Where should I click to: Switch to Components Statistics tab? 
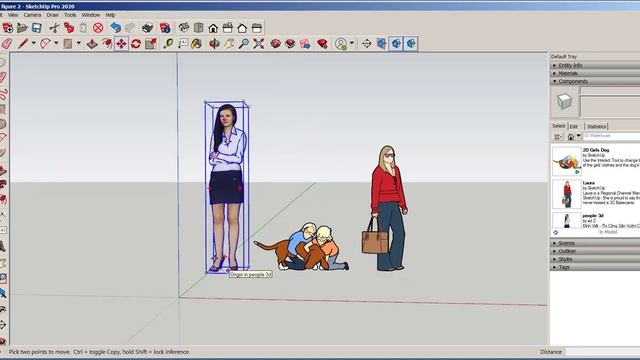point(596,127)
